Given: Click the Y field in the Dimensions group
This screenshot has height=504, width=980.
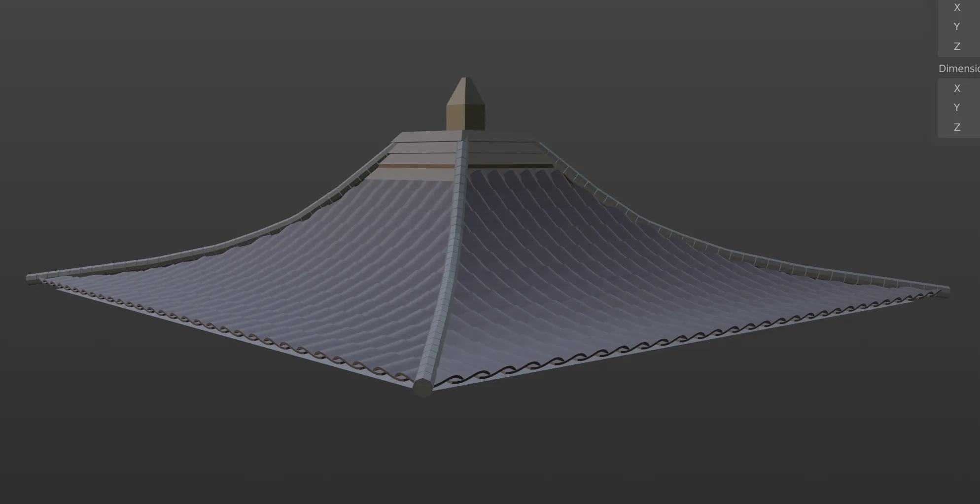Looking at the screenshot, I should tap(958, 108).
